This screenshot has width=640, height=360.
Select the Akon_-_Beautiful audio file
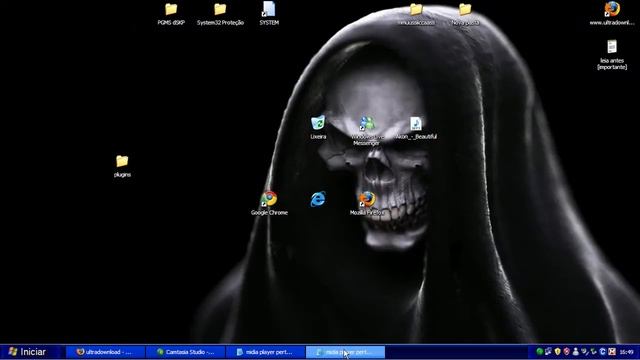click(416, 128)
